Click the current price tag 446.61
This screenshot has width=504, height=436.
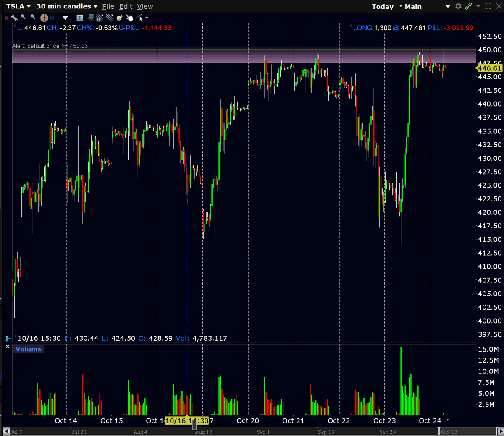(x=489, y=68)
